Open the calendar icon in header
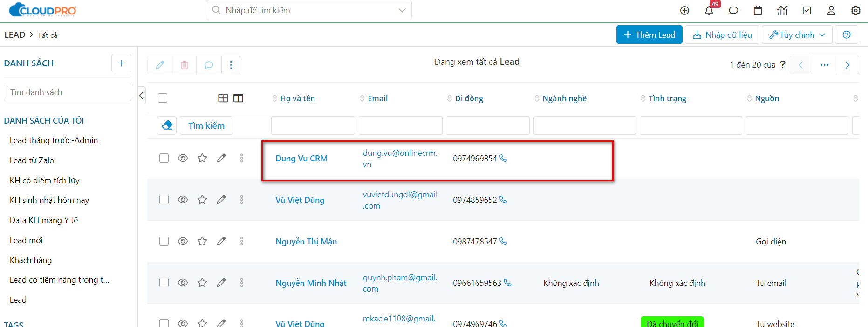868x327 pixels. (x=758, y=10)
